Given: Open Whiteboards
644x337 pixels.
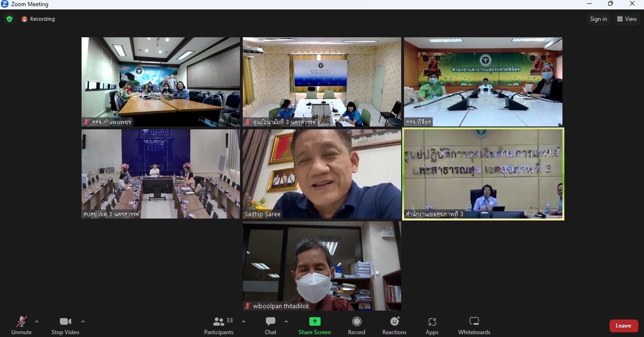Looking at the screenshot, I should pos(474,325).
